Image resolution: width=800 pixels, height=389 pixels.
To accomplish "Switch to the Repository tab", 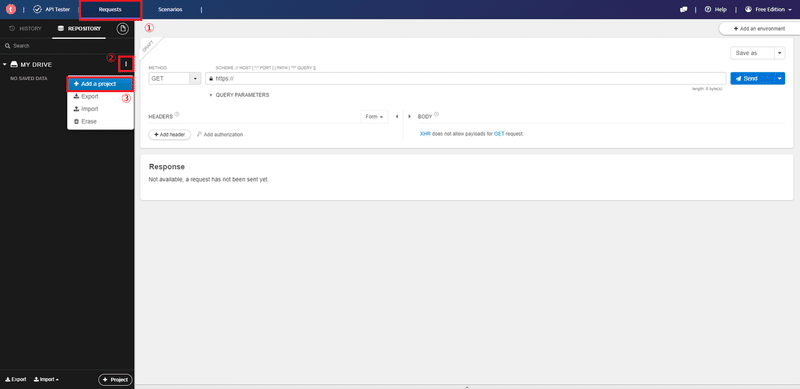I will click(x=79, y=29).
